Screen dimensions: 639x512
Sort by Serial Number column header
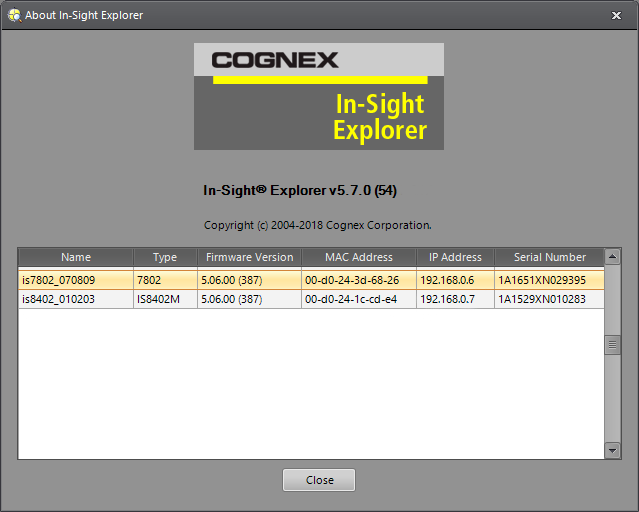point(549,257)
